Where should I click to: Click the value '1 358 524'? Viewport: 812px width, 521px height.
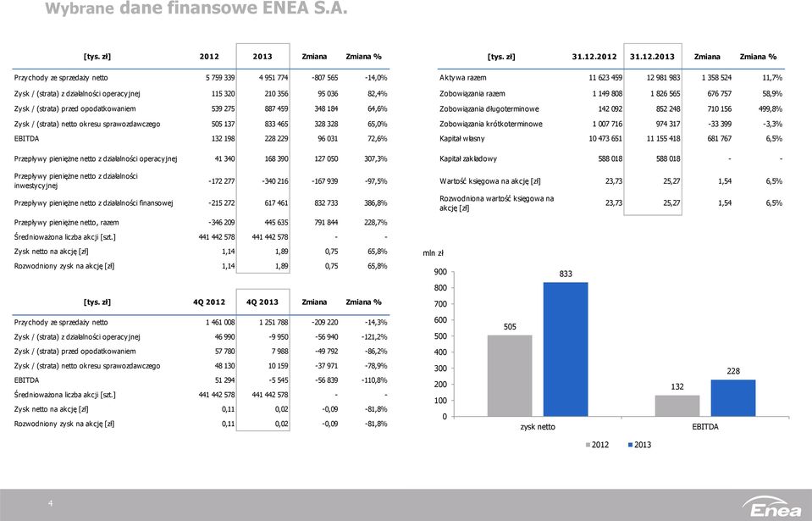[716, 78]
